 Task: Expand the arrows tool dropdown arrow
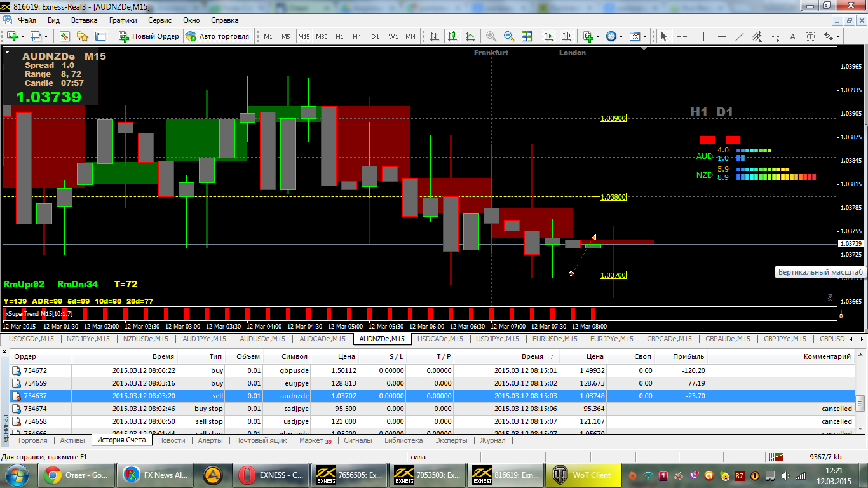pyautogui.click(x=837, y=36)
